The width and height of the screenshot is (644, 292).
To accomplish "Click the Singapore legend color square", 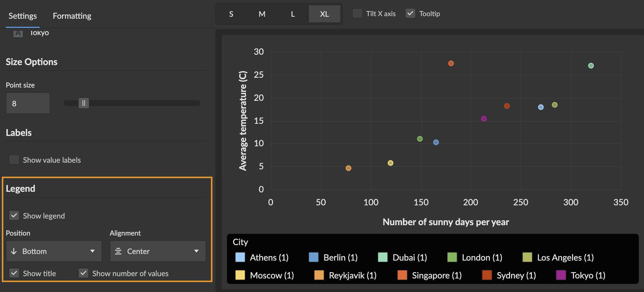I will click(x=402, y=275).
